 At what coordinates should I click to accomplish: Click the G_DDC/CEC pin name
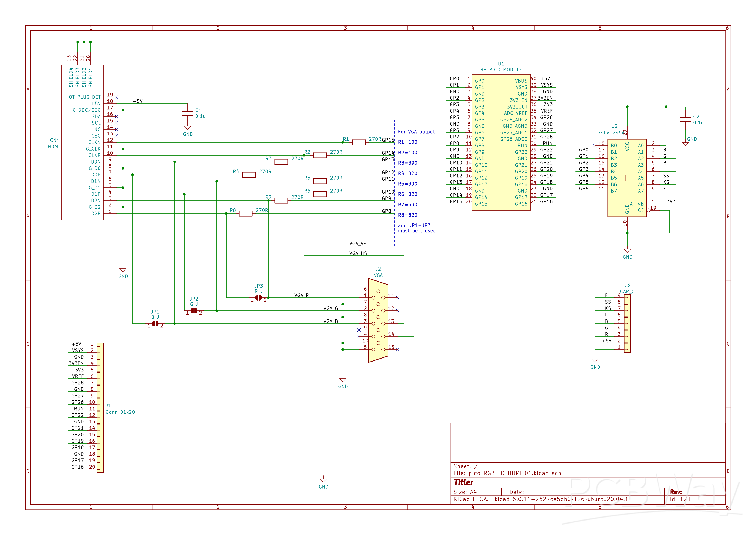tap(86, 110)
